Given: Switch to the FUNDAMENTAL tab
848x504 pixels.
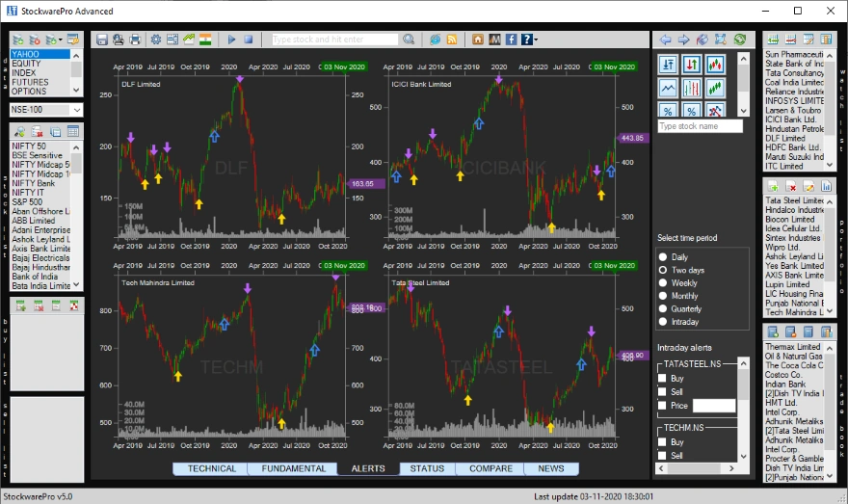Looking at the screenshot, I should tap(292, 469).
